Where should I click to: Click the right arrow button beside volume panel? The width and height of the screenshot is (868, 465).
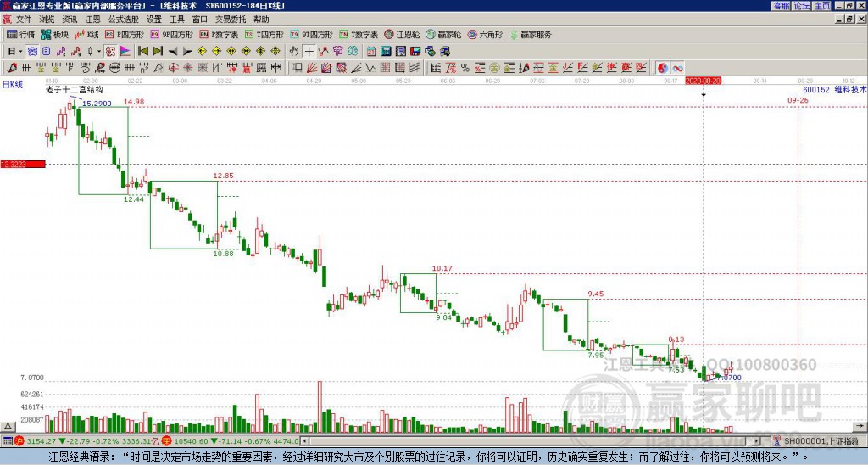(861, 426)
